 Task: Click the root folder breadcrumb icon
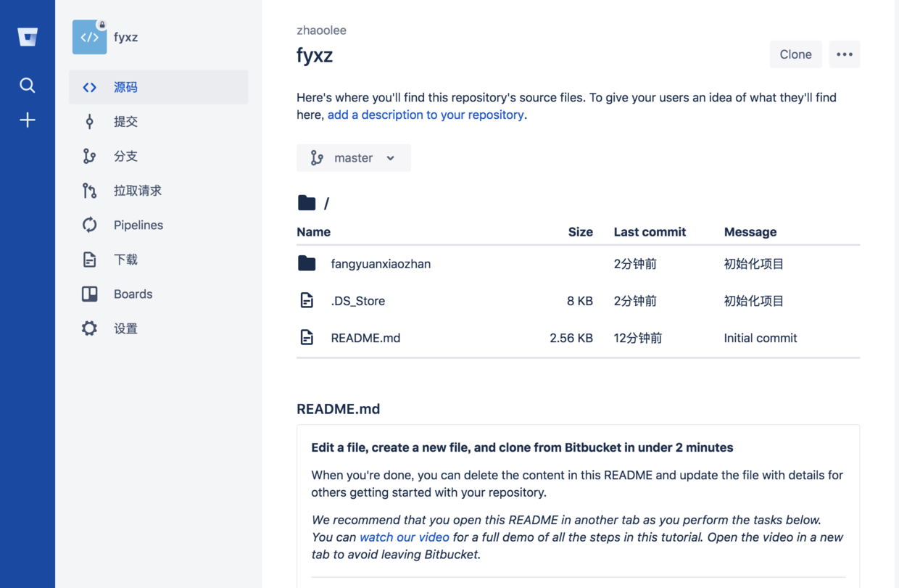pyautogui.click(x=307, y=203)
